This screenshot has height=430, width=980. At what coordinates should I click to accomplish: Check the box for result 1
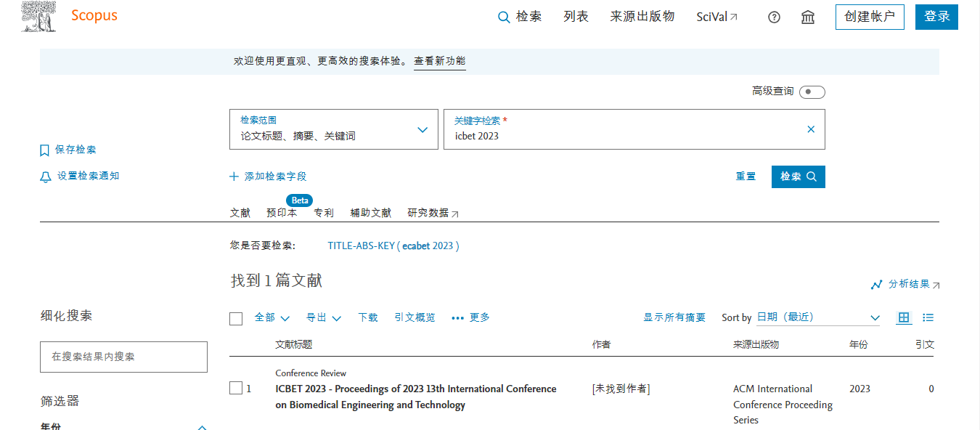click(x=236, y=389)
